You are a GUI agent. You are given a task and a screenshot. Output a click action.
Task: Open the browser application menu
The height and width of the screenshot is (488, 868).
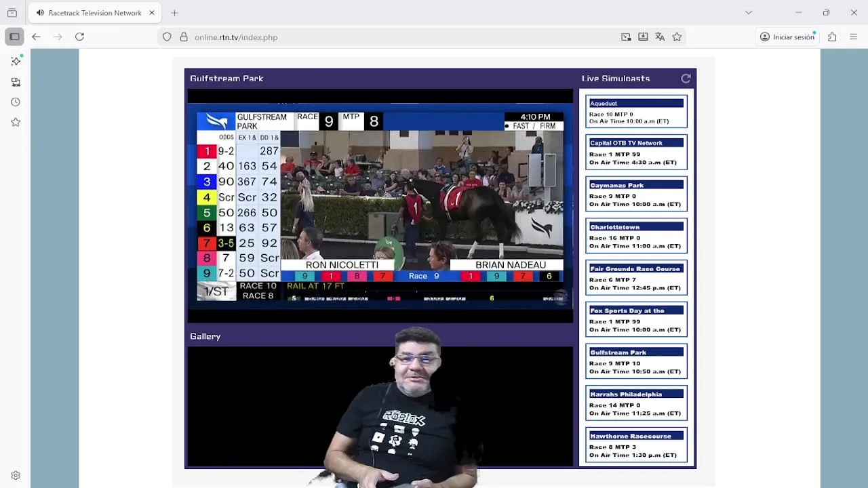coord(854,37)
